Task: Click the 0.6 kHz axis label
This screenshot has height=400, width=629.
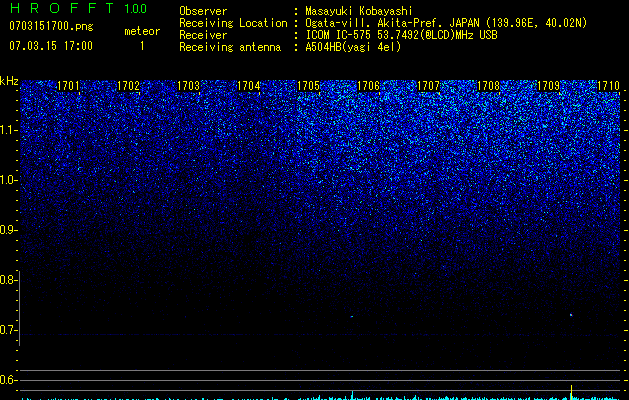Action: pos(7,380)
